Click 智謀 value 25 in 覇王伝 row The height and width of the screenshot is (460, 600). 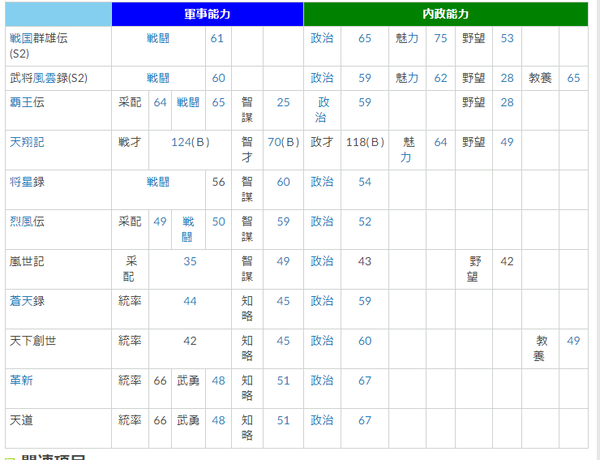(283, 102)
